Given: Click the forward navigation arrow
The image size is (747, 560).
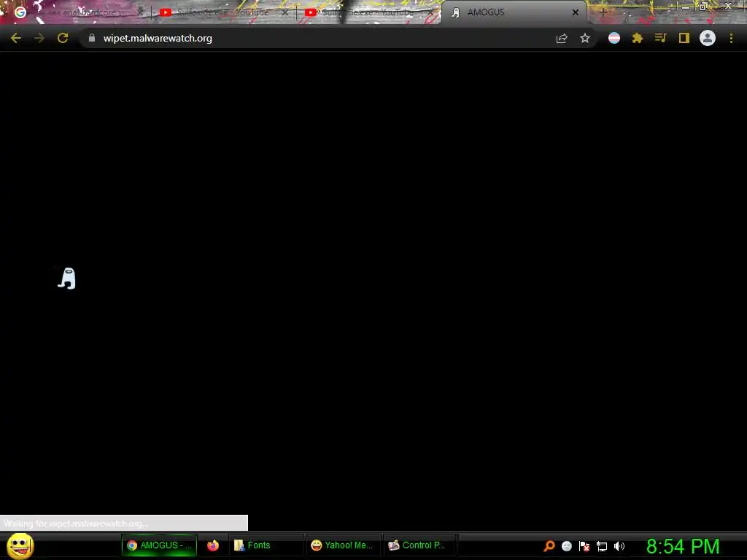Looking at the screenshot, I should 39,38.
